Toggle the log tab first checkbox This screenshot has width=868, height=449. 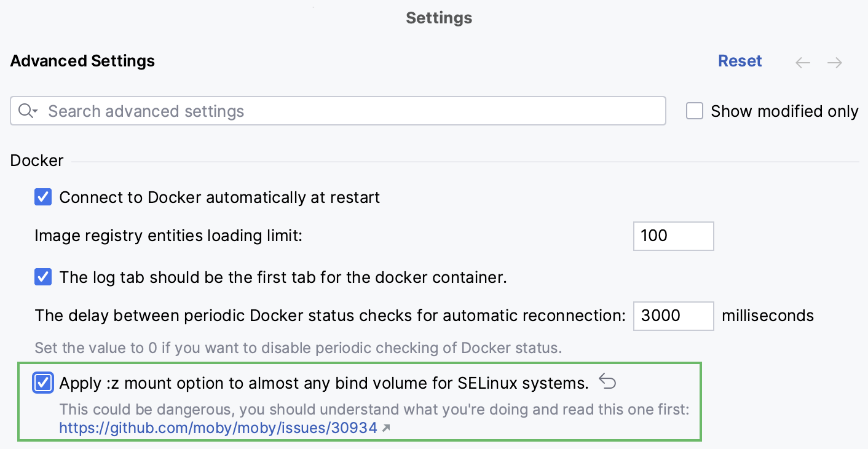pos(43,277)
